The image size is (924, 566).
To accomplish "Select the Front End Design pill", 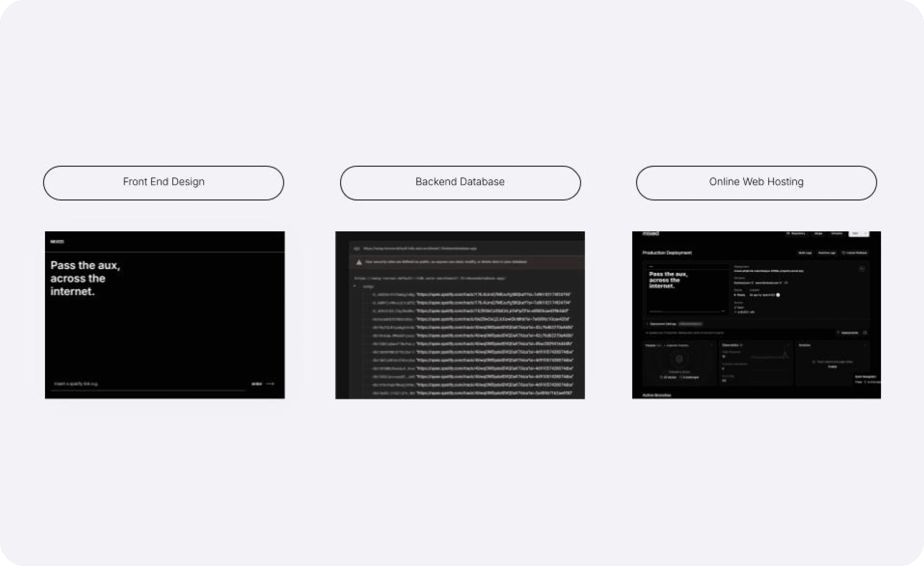I will click(x=163, y=183).
